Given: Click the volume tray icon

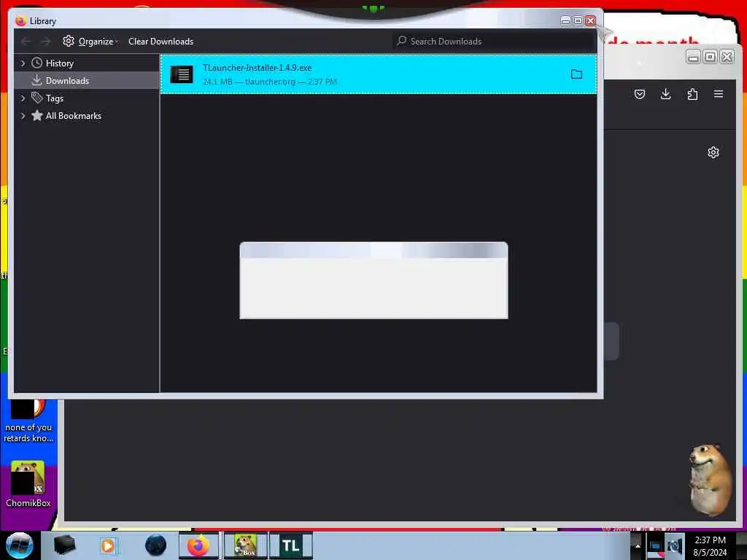Looking at the screenshot, I should tap(674, 546).
